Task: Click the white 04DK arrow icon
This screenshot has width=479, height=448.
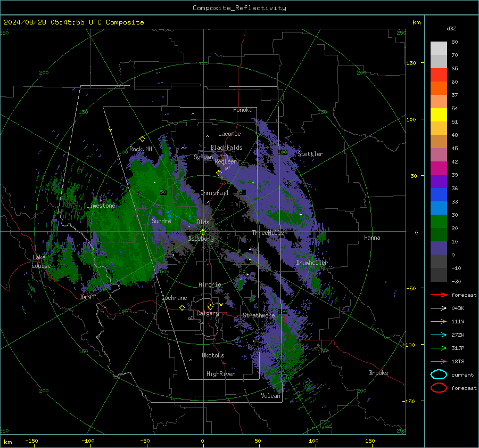Action: [439, 308]
